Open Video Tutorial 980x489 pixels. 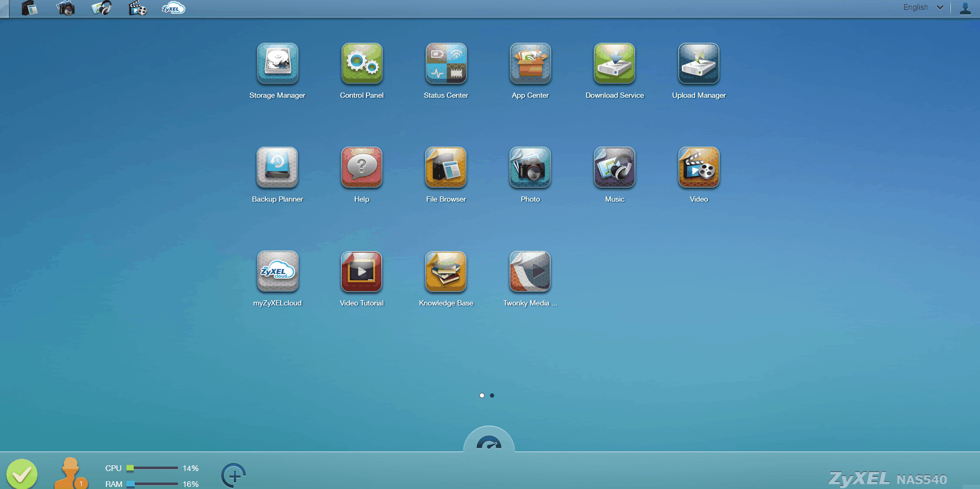(x=361, y=271)
